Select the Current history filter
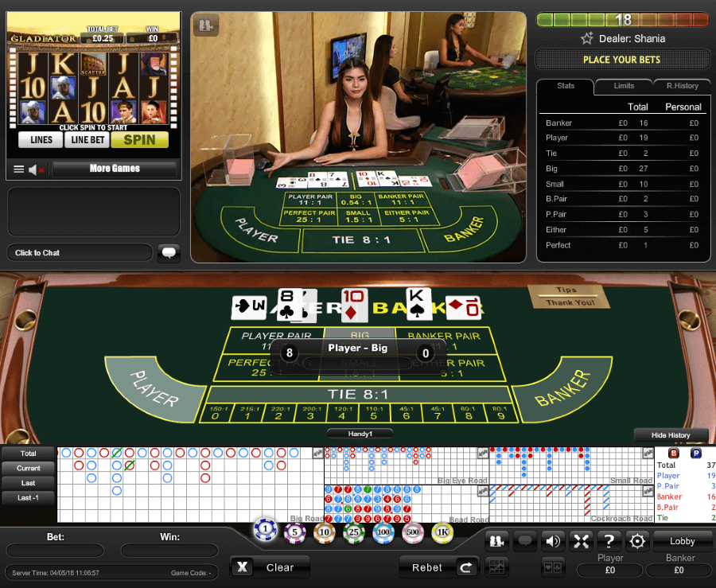Image resolution: width=716 pixels, height=588 pixels. [29, 468]
